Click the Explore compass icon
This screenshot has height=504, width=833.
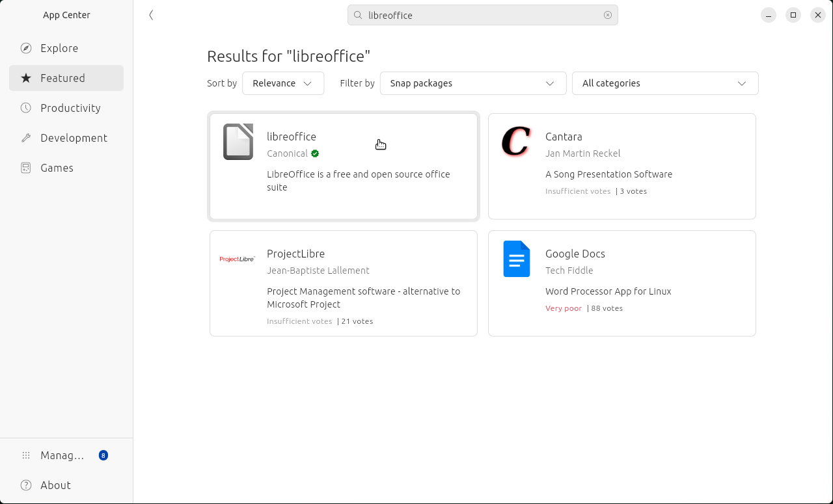26,48
